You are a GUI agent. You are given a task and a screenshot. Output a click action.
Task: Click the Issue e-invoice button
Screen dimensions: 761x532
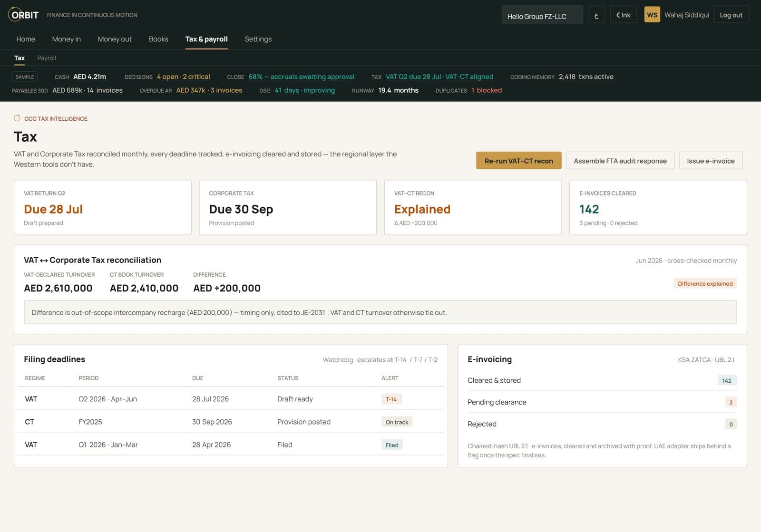tap(711, 161)
